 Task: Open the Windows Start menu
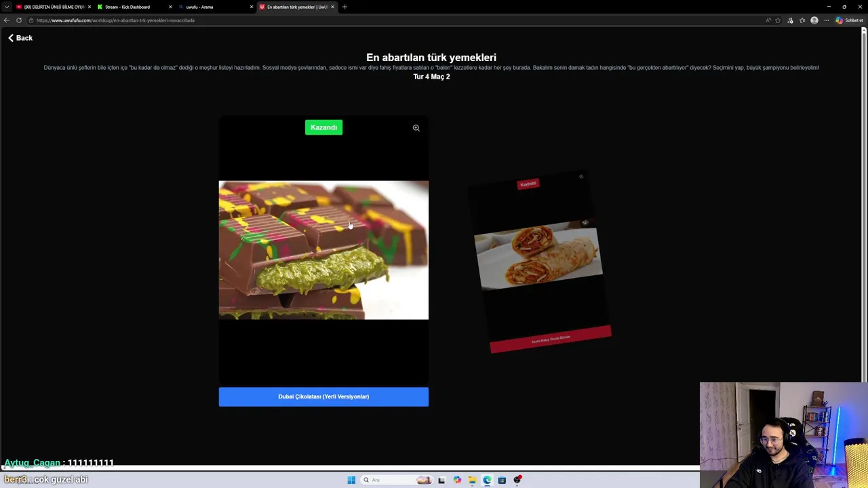pos(351,480)
